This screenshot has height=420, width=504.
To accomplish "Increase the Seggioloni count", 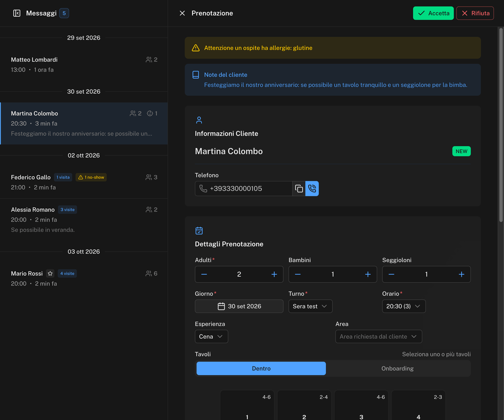I will pos(461,274).
